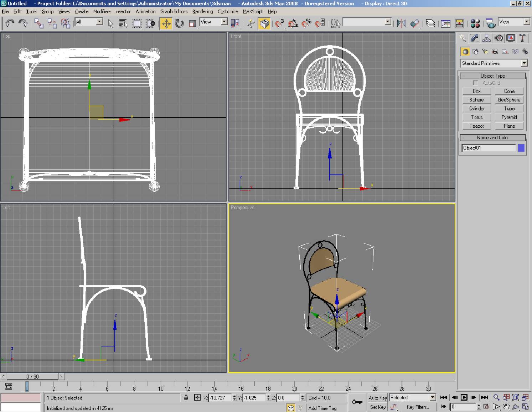Click the Mirror tool icon

pyautogui.click(x=401, y=24)
